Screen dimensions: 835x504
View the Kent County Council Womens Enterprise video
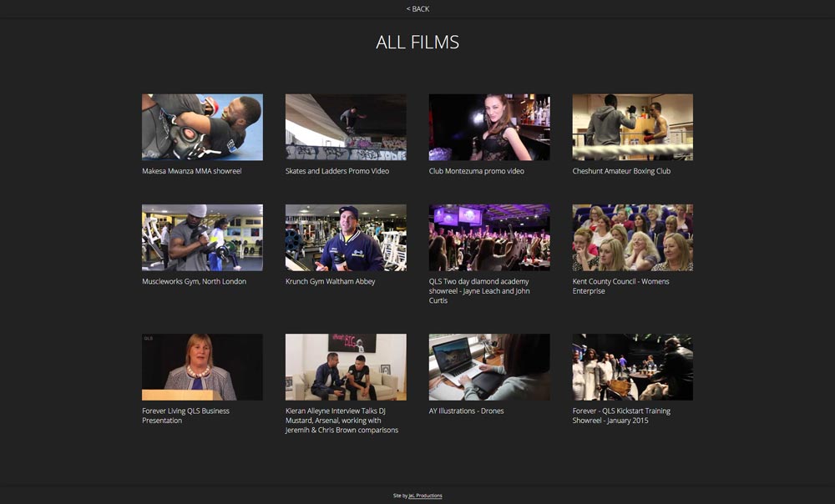[x=632, y=237]
